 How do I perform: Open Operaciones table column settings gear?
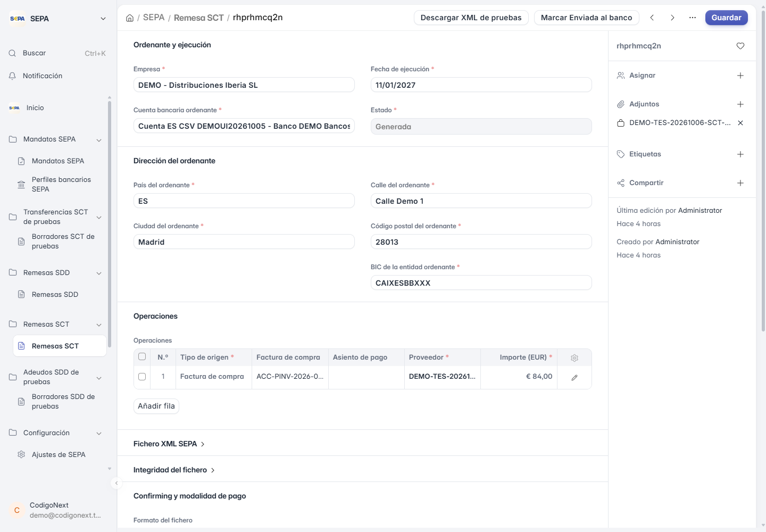coord(574,358)
